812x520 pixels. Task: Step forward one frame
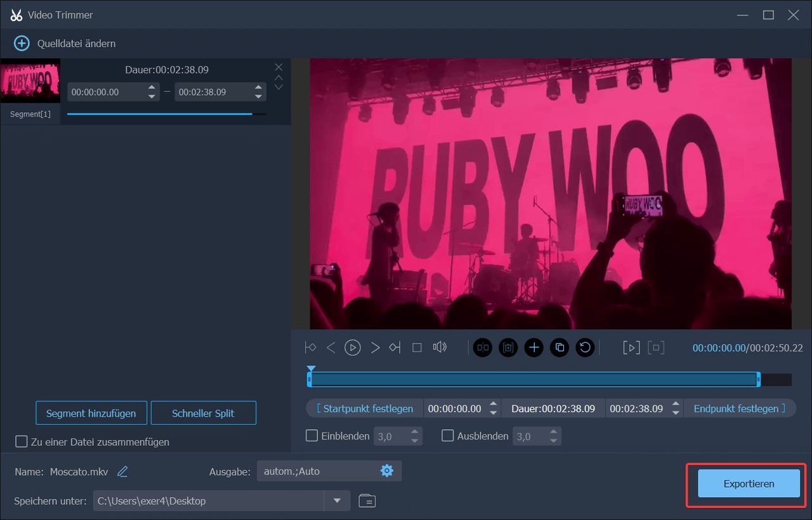click(375, 347)
